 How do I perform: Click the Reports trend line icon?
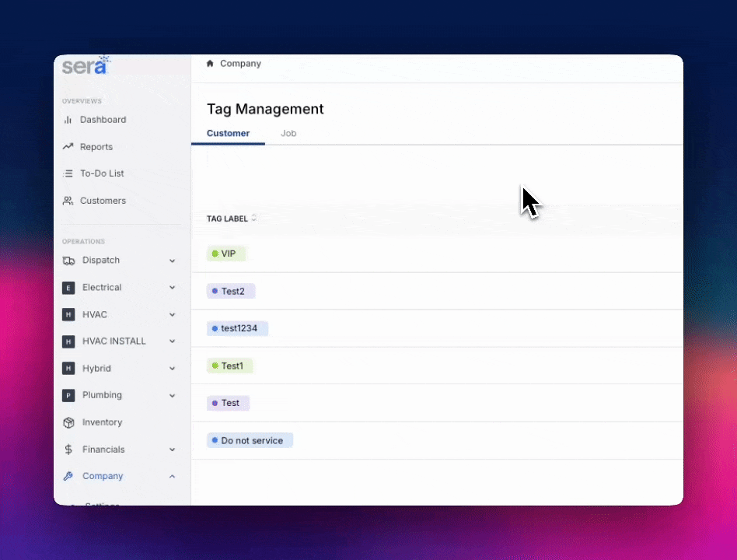[x=68, y=147]
